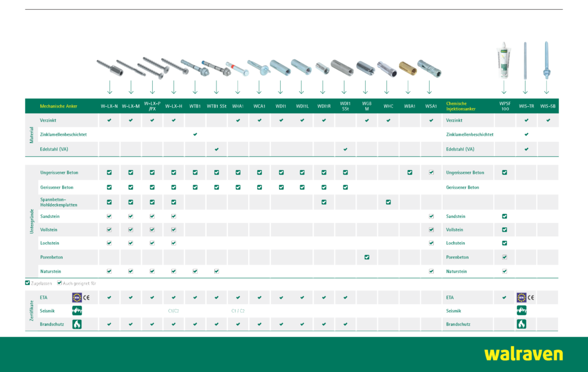Screen dimensions: 588x372
Task: Click the WHA1 anchor image with red ring
Action: pyautogui.click(x=237, y=68)
